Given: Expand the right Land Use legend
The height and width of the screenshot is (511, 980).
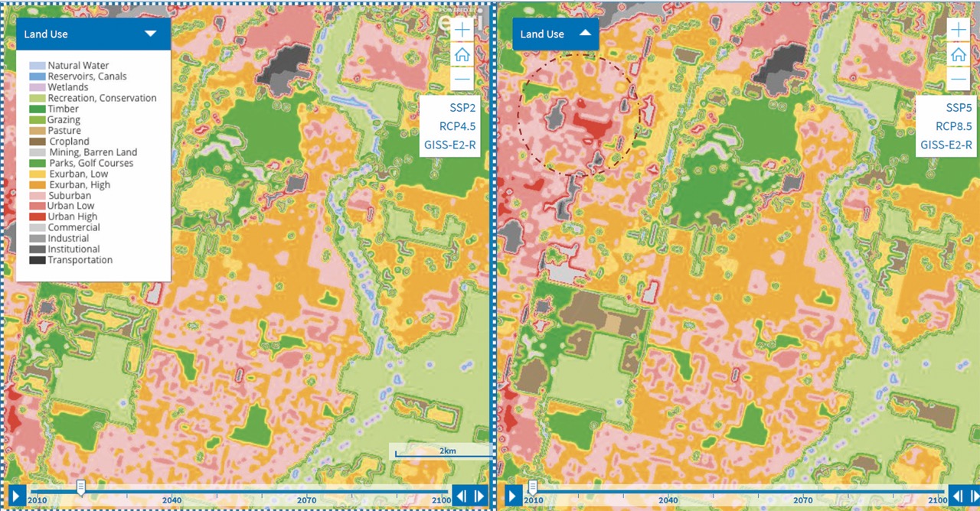Looking at the screenshot, I should point(585,34).
